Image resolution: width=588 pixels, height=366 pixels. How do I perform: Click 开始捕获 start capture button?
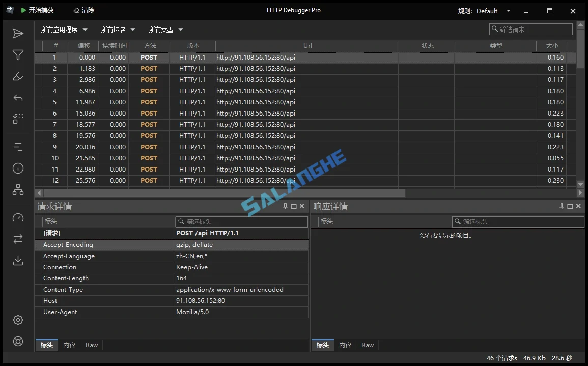coord(37,11)
